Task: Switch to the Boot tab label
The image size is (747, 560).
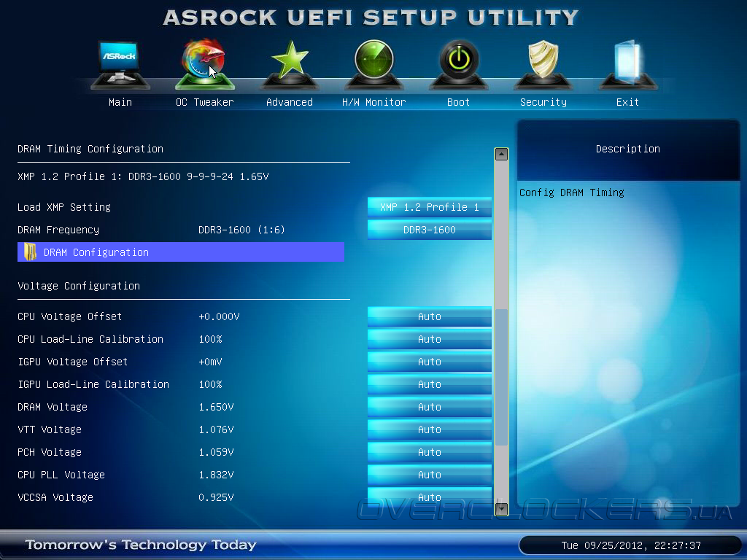Action: 458,102
